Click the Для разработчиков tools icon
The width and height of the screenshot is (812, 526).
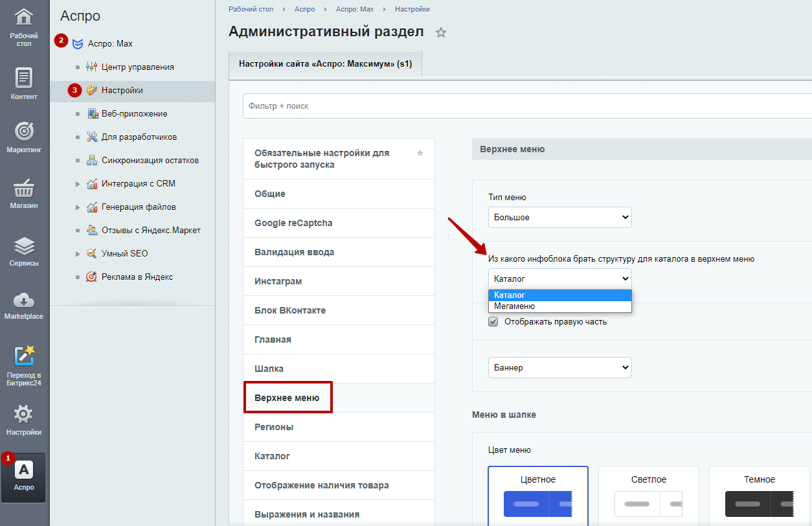tap(91, 137)
